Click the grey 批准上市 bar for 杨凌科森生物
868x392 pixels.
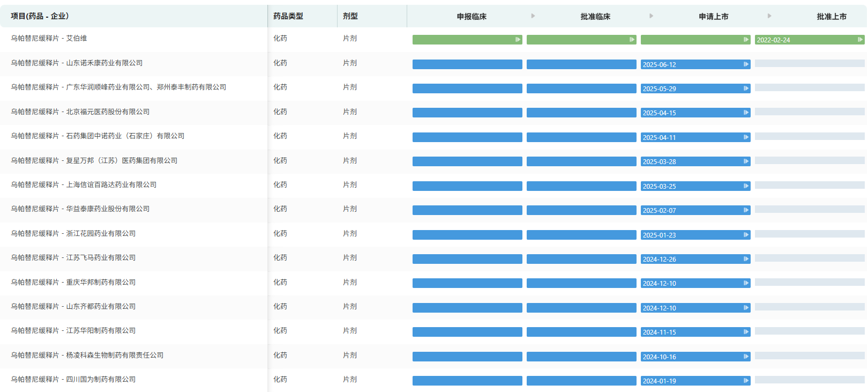810,356
